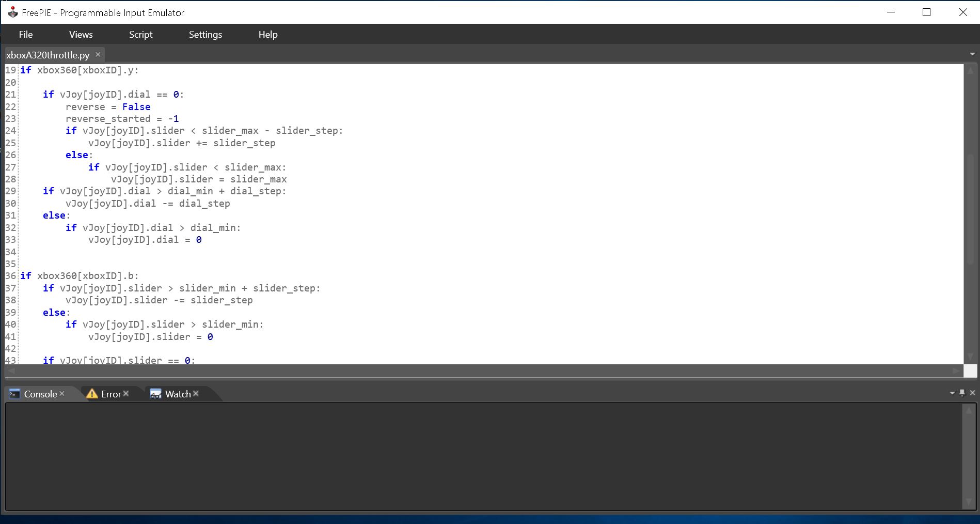This screenshot has height=524, width=980.
Task: Close the Console tab
Action: (x=62, y=394)
